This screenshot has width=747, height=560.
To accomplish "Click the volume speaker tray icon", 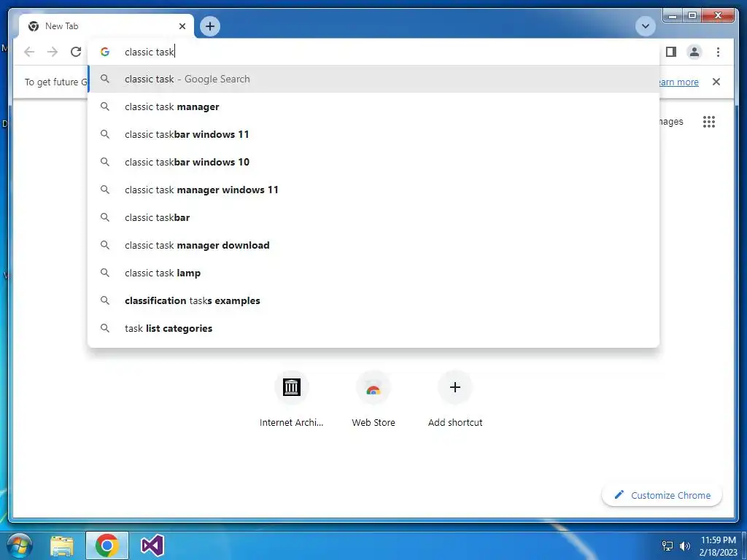I will click(x=684, y=545).
